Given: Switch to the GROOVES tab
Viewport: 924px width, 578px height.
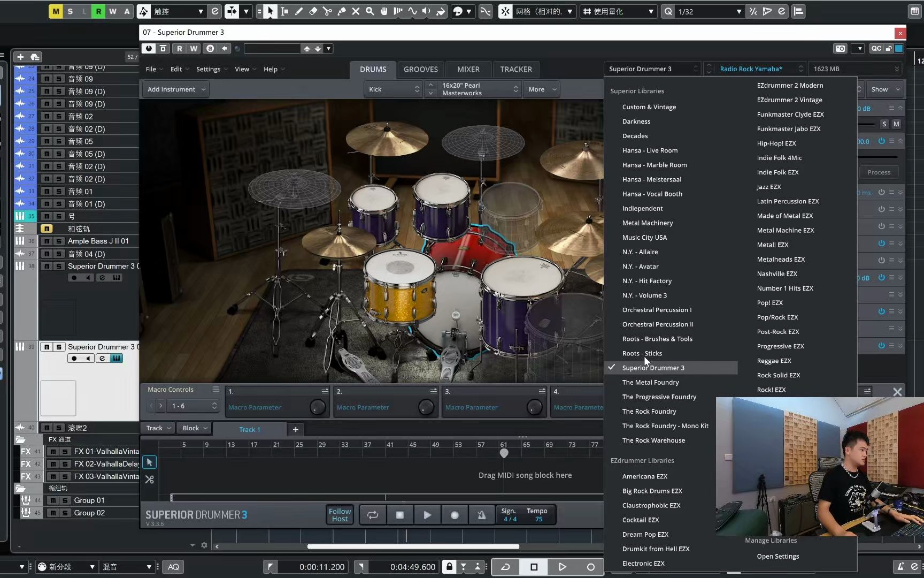Looking at the screenshot, I should (x=420, y=70).
